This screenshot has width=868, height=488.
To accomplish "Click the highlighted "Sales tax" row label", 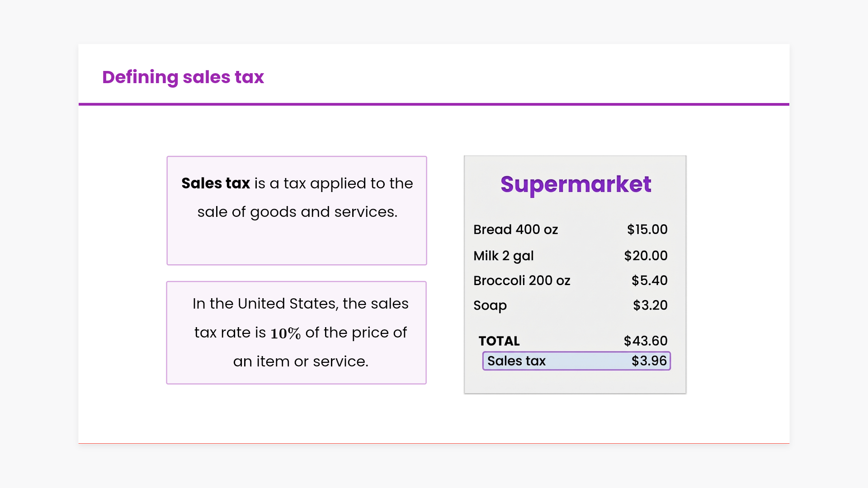I will tap(516, 361).
